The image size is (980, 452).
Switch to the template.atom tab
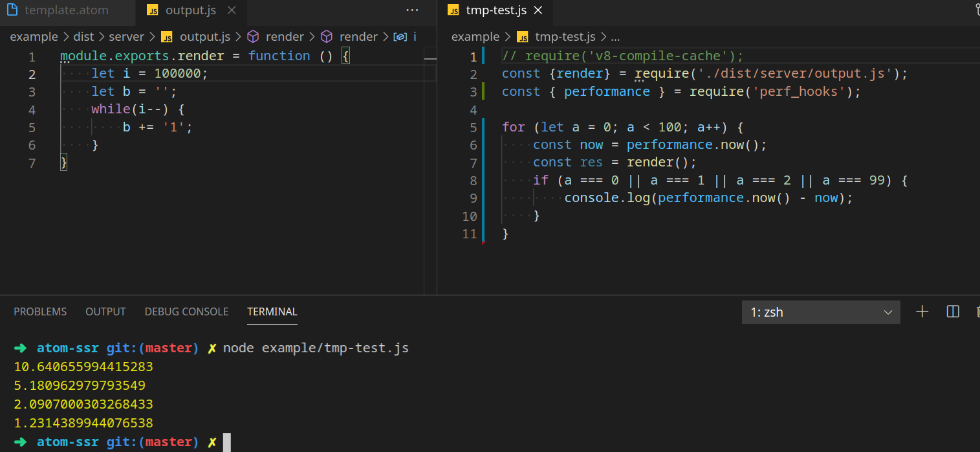point(66,10)
